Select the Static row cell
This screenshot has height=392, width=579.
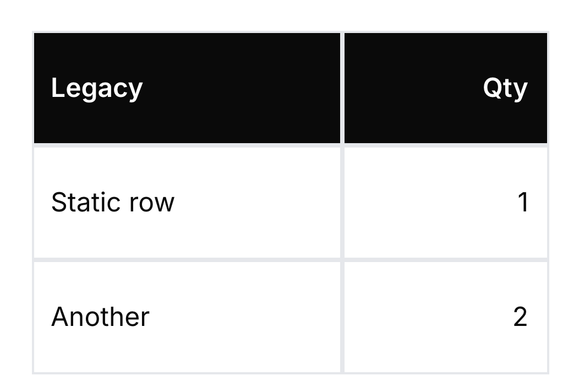point(187,203)
